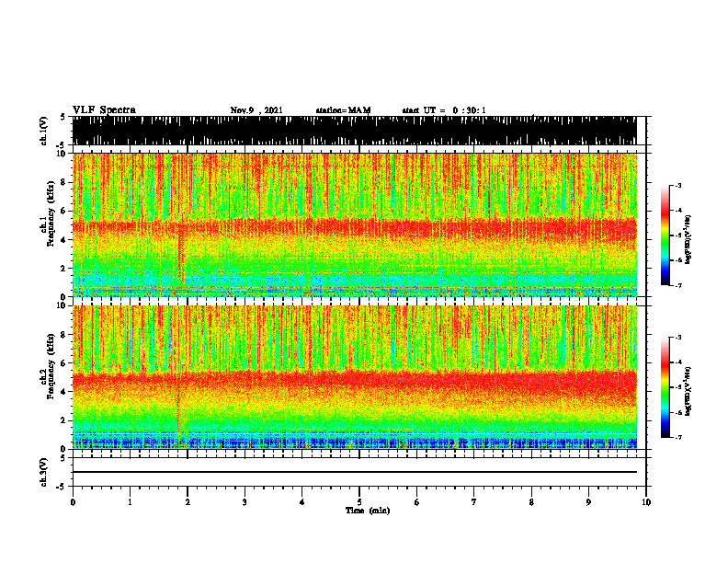Click the "station=MAM" header label
The width and height of the screenshot is (728, 563).
(343, 110)
